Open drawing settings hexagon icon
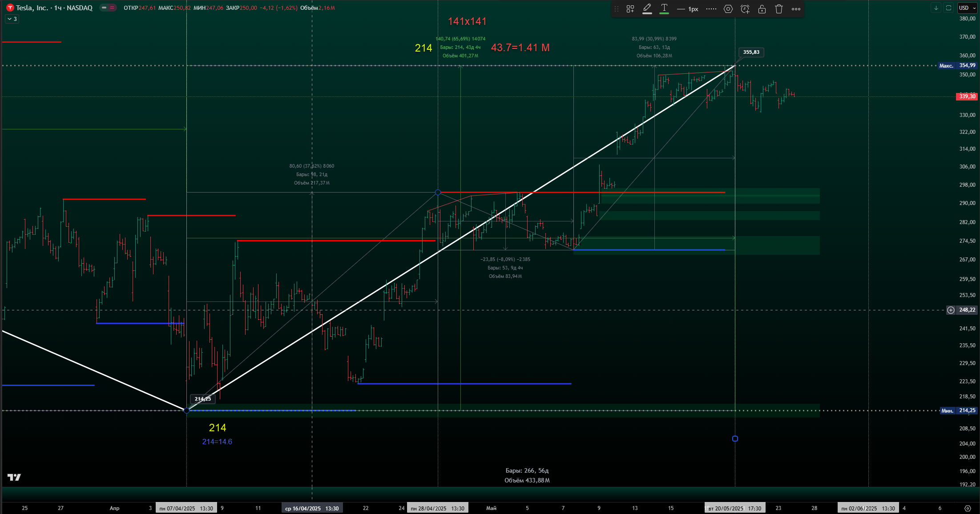Viewport: 980px width, 514px height. click(x=728, y=9)
